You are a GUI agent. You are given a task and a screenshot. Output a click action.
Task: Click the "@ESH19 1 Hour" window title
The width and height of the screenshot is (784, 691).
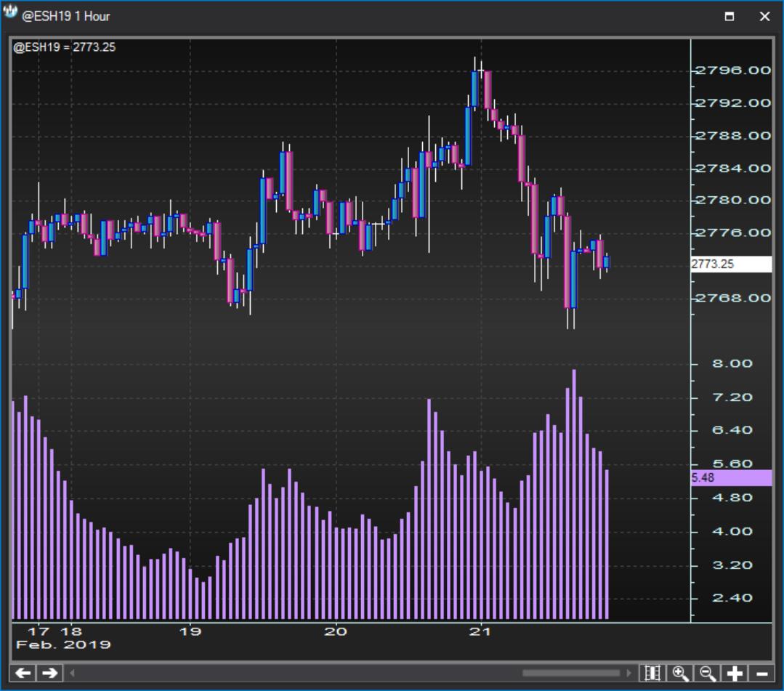pos(65,17)
